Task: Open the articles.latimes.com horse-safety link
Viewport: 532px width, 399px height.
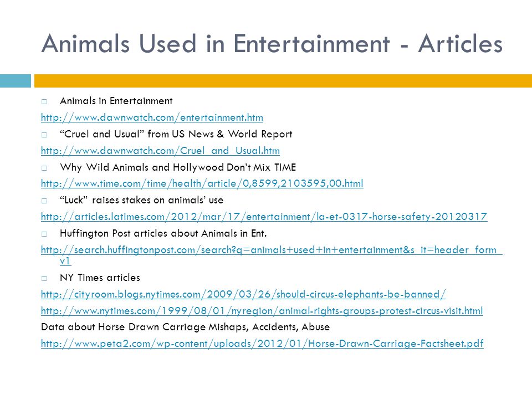Action: [x=264, y=217]
